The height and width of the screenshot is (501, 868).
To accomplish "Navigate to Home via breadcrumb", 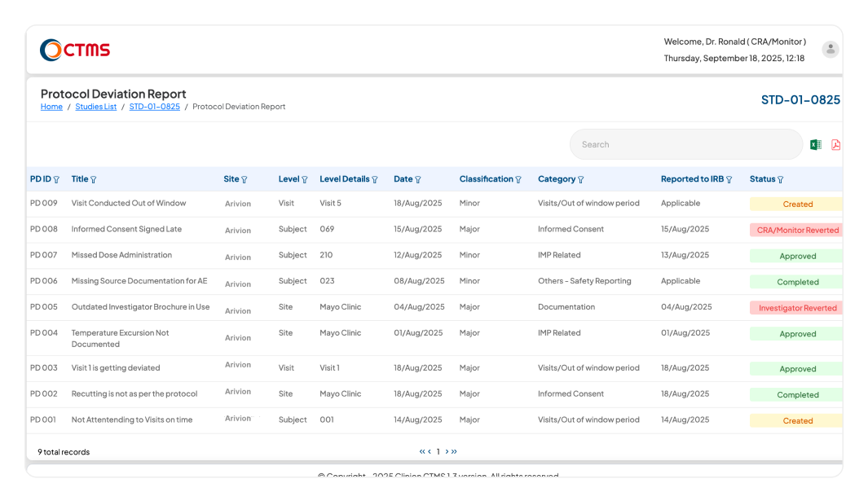I will 51,106.
